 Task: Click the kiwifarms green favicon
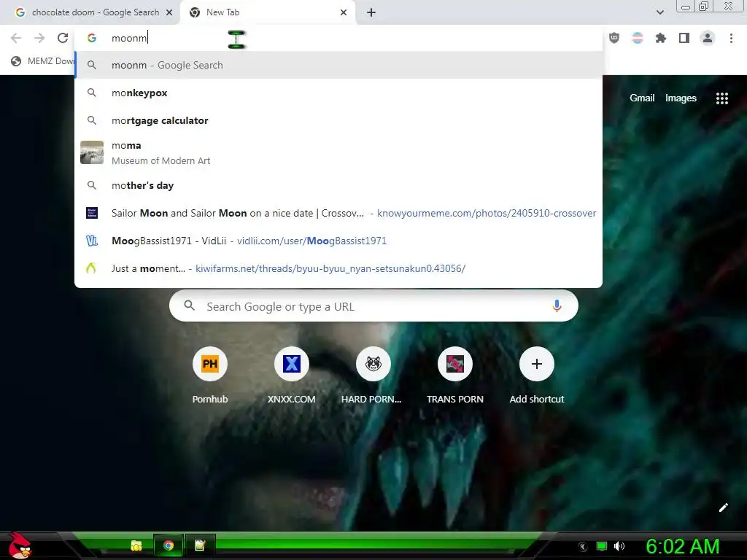(91, 268)
